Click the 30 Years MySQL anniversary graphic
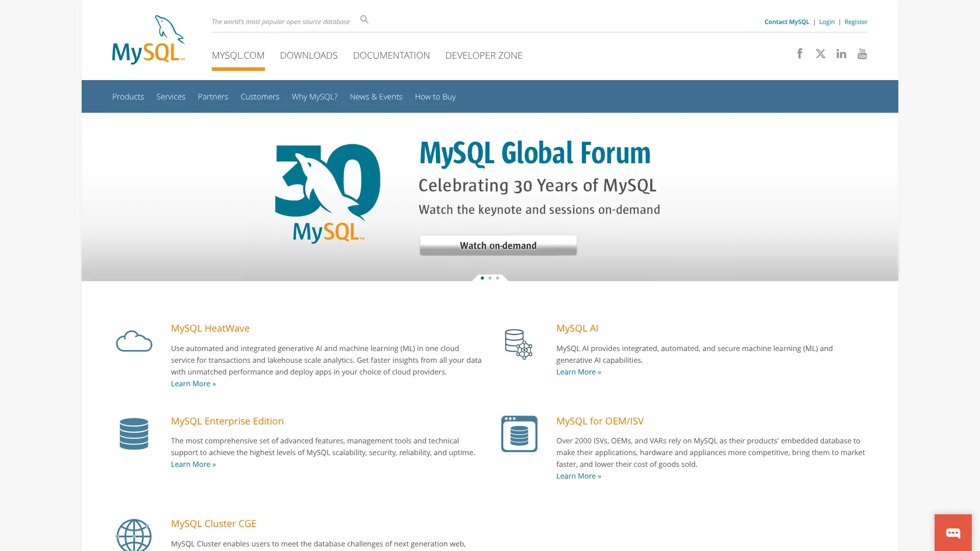Viewport: 980px width, 551px height. (328, 193)
